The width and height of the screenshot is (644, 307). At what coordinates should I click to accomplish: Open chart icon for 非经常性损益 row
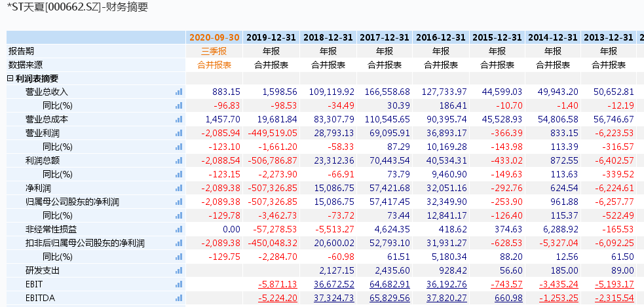tap(179, 229)
